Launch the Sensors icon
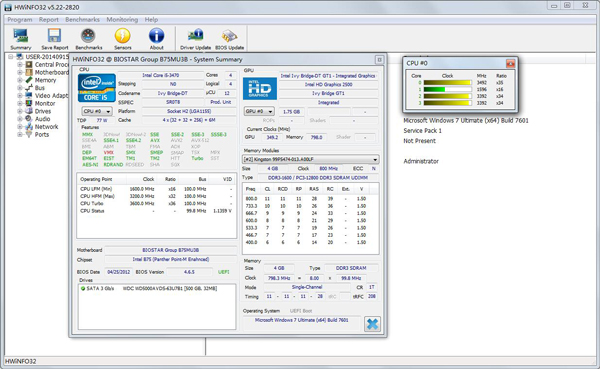This screenshot has height=369, width=600. pos(122,36)
